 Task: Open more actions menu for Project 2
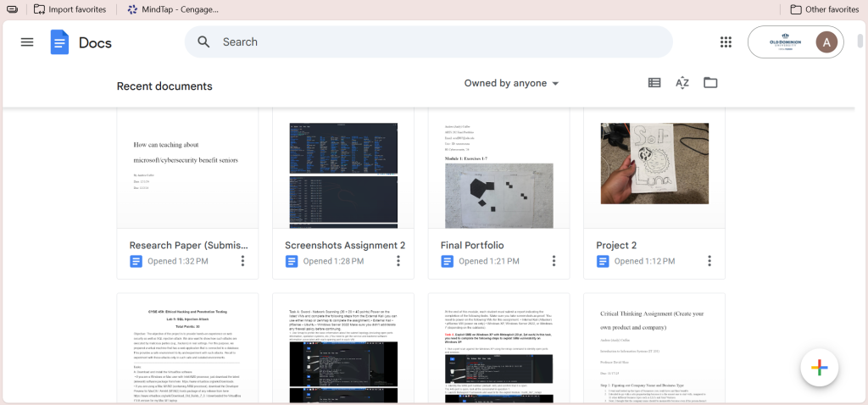pyautogui.click(x=709, y=261)
